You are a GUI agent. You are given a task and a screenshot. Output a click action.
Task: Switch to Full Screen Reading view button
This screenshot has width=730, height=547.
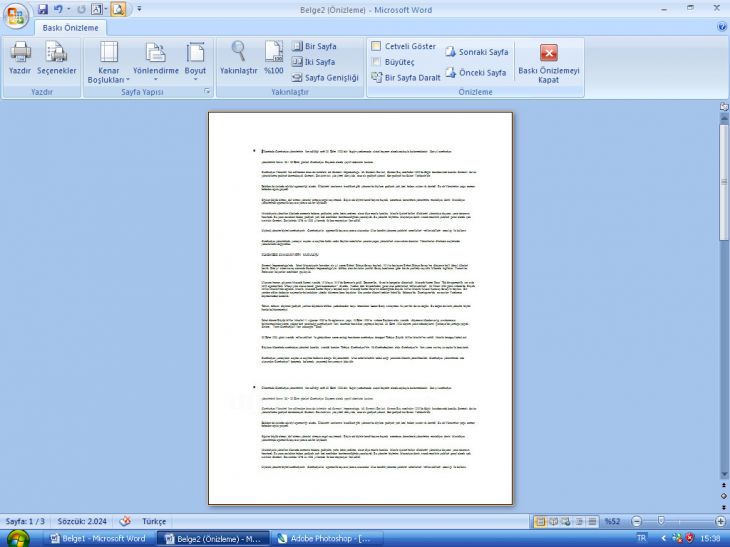coord(553,522)
